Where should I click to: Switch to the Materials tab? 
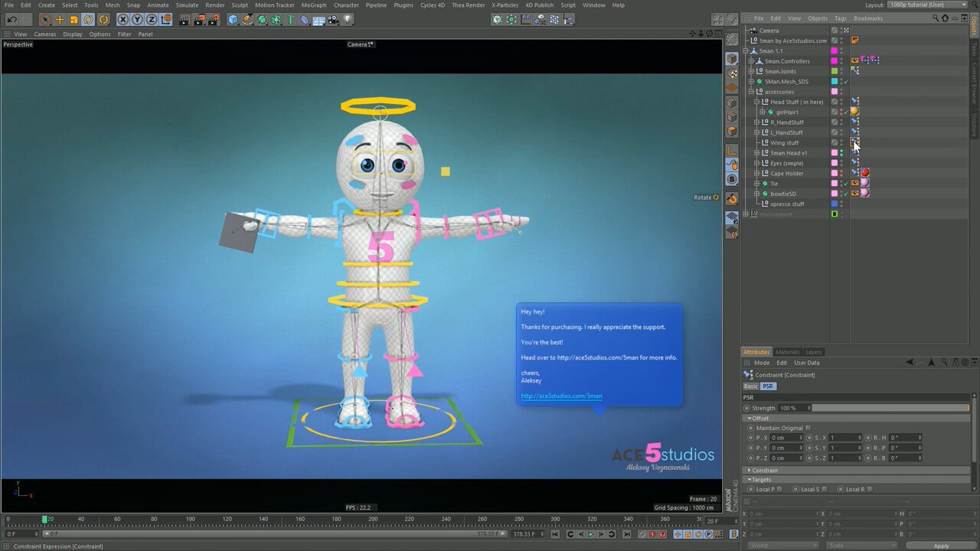click(787, 352)
